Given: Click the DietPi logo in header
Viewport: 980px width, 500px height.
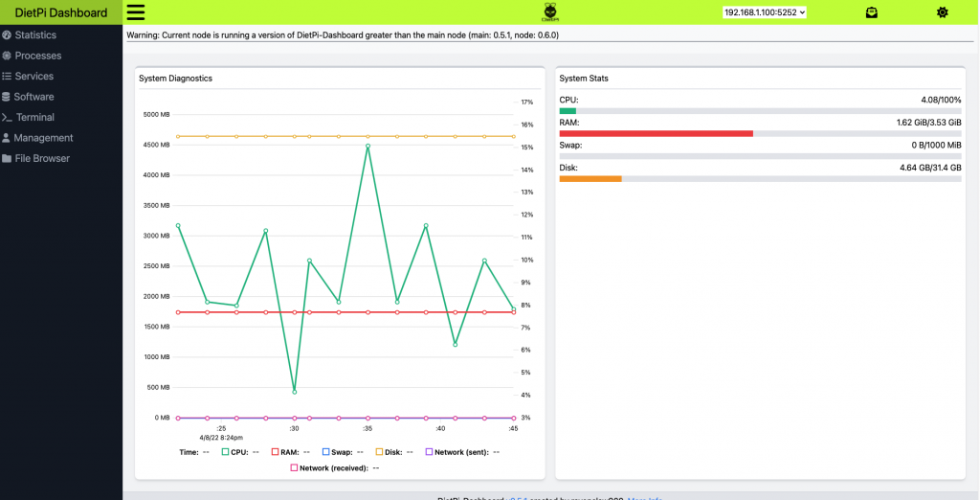Looking at the screenshot, I should [x=548, y=12].
